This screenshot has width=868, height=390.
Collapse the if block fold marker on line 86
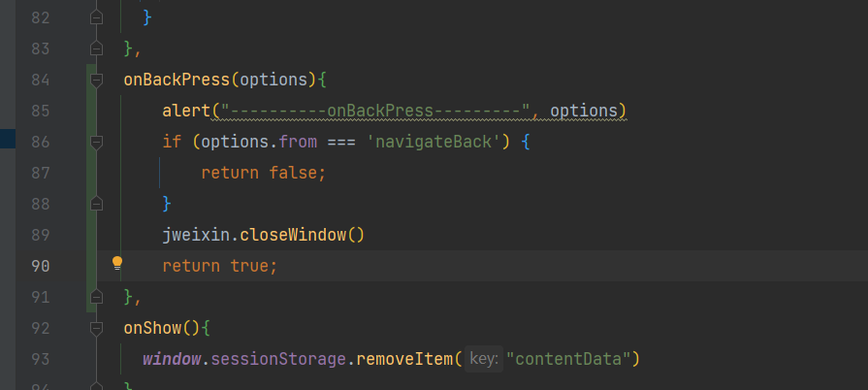[x=96, y=143]
